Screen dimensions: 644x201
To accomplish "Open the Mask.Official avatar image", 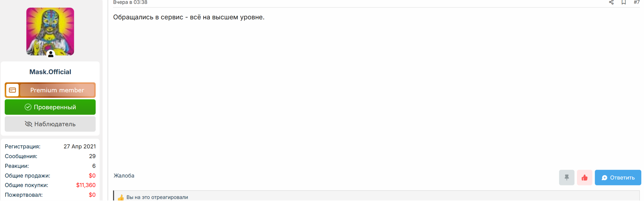I will pos(50,31).
